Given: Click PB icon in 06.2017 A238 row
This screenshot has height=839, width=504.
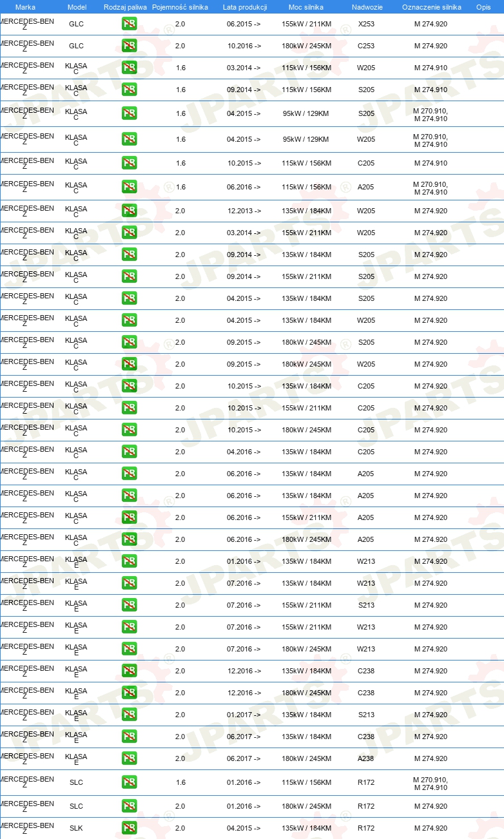Looking at the screenshot, I should coord(129,759).
